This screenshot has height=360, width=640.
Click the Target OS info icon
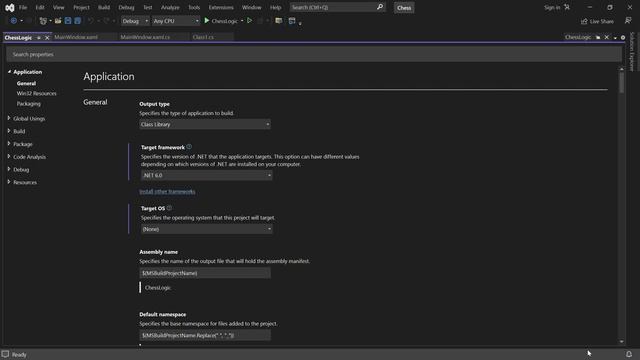(169, 208)
